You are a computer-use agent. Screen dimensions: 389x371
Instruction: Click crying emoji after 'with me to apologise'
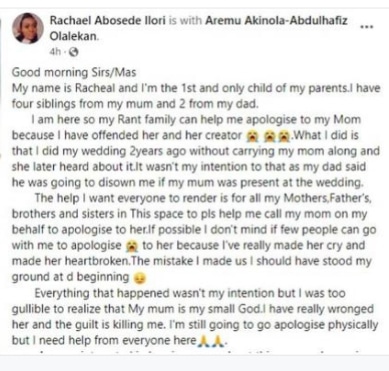(x=130, y=246)
